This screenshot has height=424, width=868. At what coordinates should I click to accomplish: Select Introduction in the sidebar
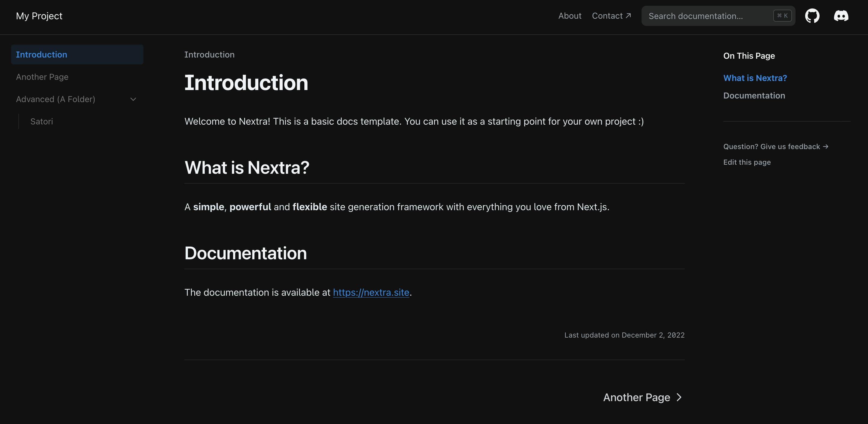click(x=42, y=54)
